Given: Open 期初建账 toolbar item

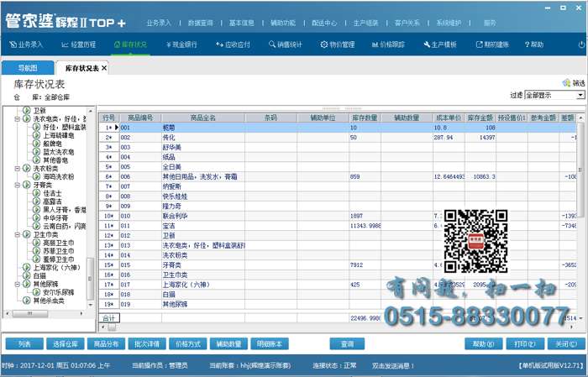Looking at the screenshot, I should 492,45.
